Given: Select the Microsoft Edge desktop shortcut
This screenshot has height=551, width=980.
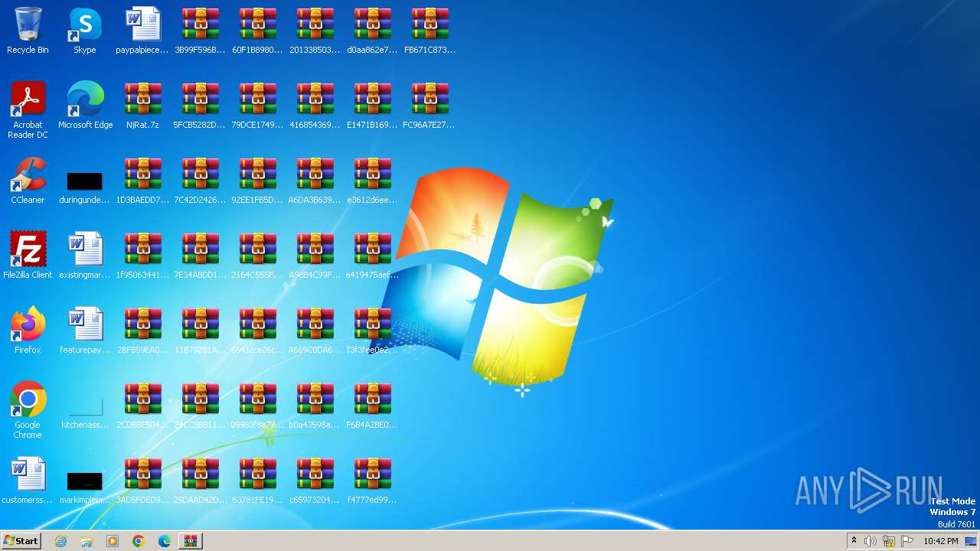Looking at the screenshot, I should tap(85, 106).
